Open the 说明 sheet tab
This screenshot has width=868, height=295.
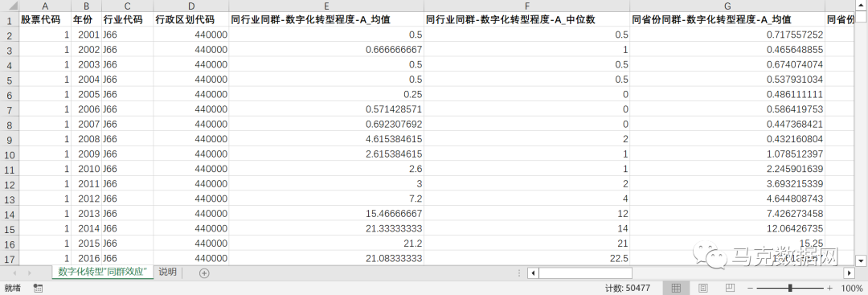(x=167, y=272)
